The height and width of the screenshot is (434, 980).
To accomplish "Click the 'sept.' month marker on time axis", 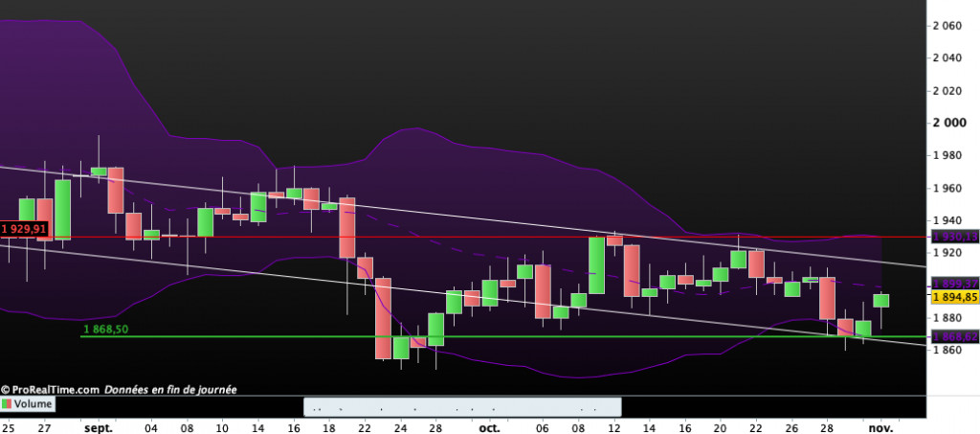I will coord(98,428).
